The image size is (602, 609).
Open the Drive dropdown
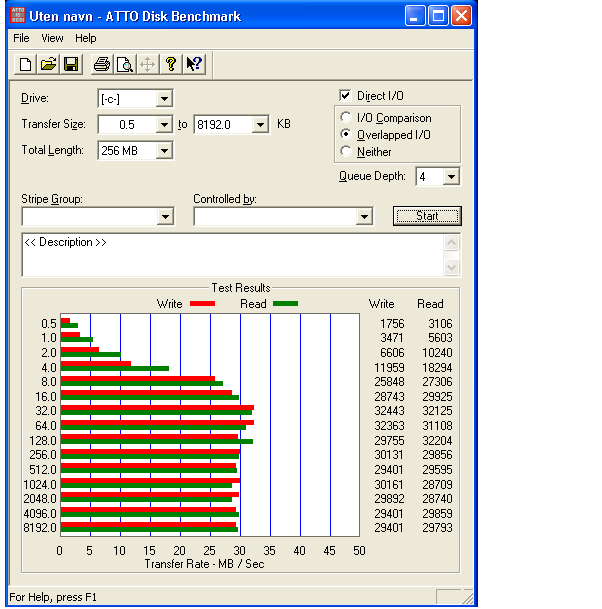click(164, 99)
